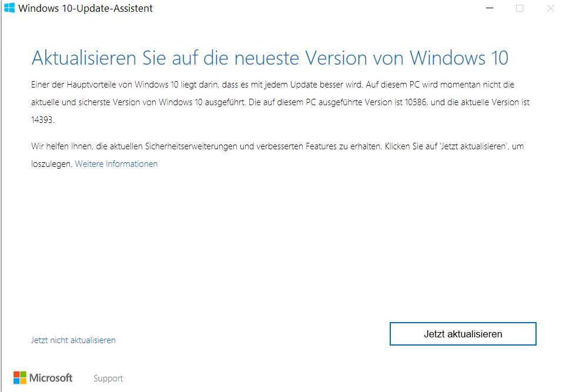The image size is (566, 392).
Task: Click the "Microsoft" wordmark in the footer
Action: (51, 378)
